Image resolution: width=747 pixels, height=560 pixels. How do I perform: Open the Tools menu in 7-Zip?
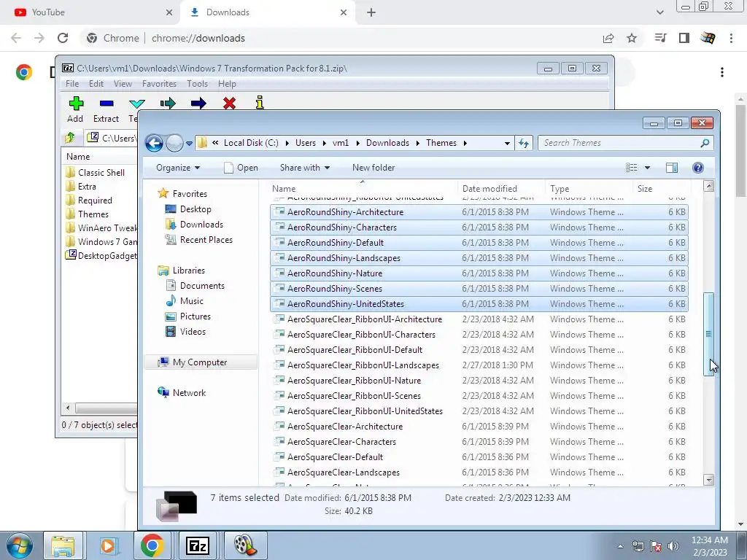click(x=197, y=84)
